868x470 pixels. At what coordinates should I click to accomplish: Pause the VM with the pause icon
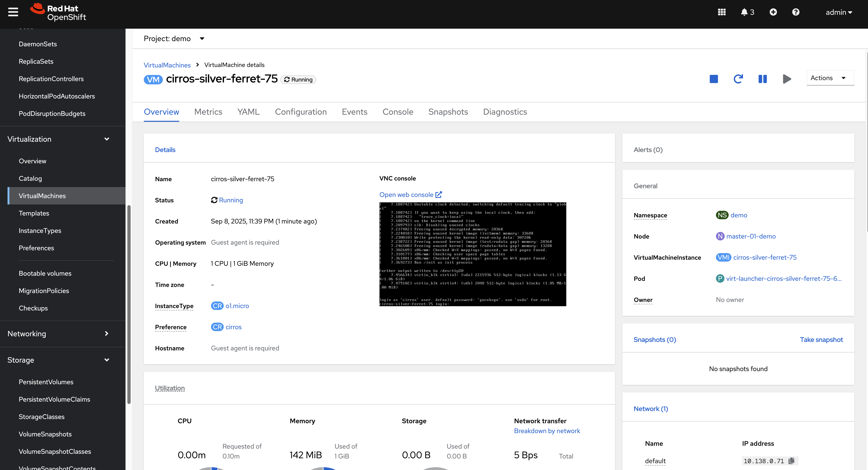pyautogui.click(x=762, y=79)
